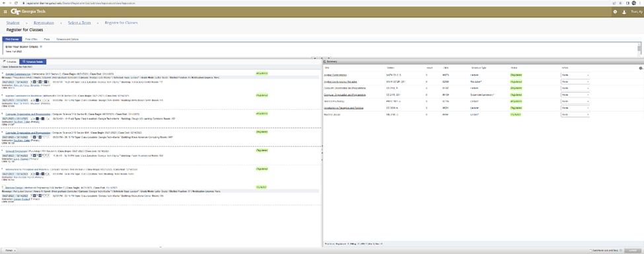Image resolution: width=644 pixels, height=254 pixels.
Task: Click the Summary panel header icon
Action: (324, 62)
